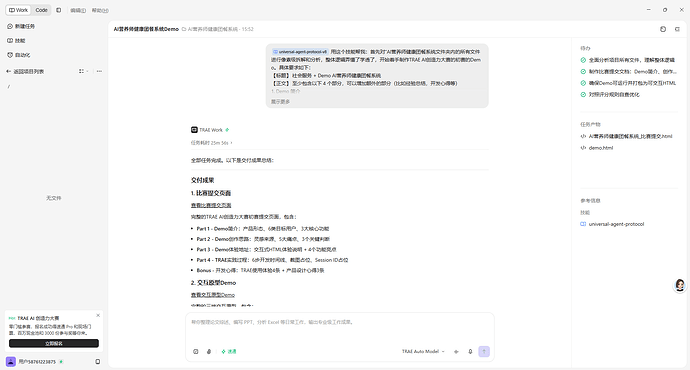
Task: Open the 自动化 automation page
Action: (x=19, y=55)
